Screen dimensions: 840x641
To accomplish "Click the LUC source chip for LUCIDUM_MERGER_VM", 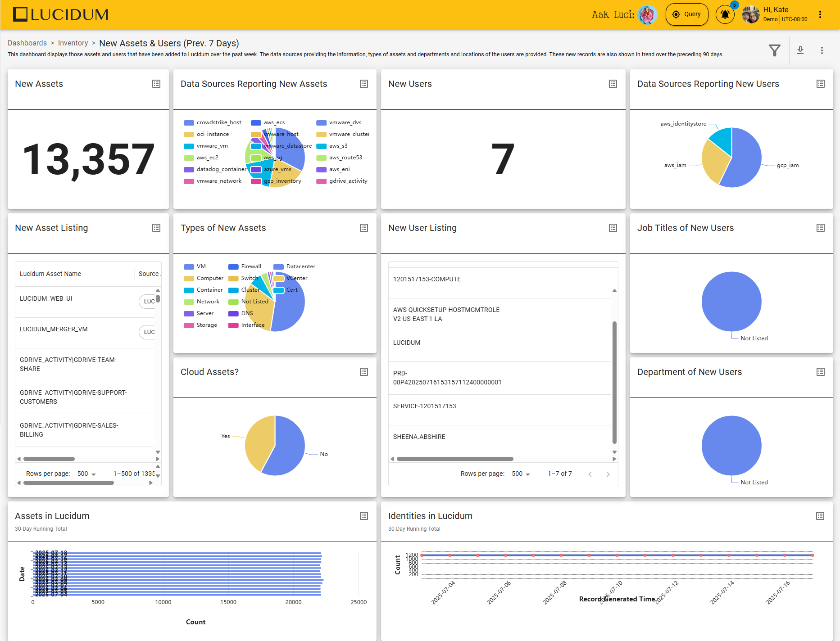I will tap(147, 332).
